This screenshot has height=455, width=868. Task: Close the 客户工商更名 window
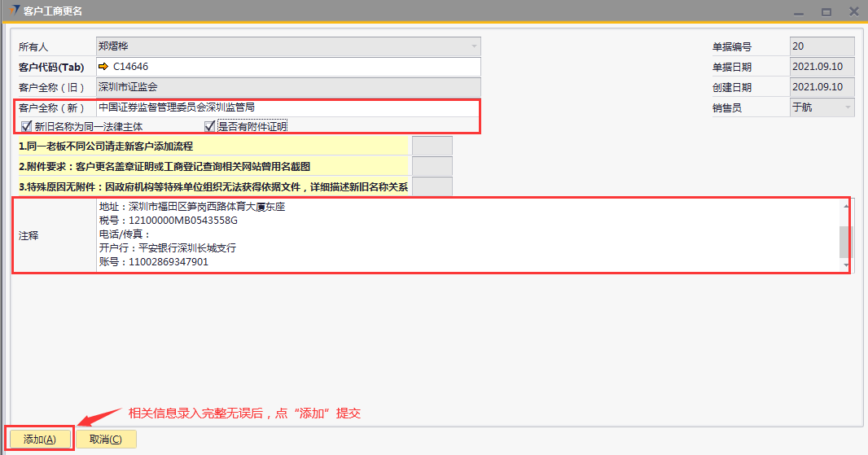click(x=853, y=11)
